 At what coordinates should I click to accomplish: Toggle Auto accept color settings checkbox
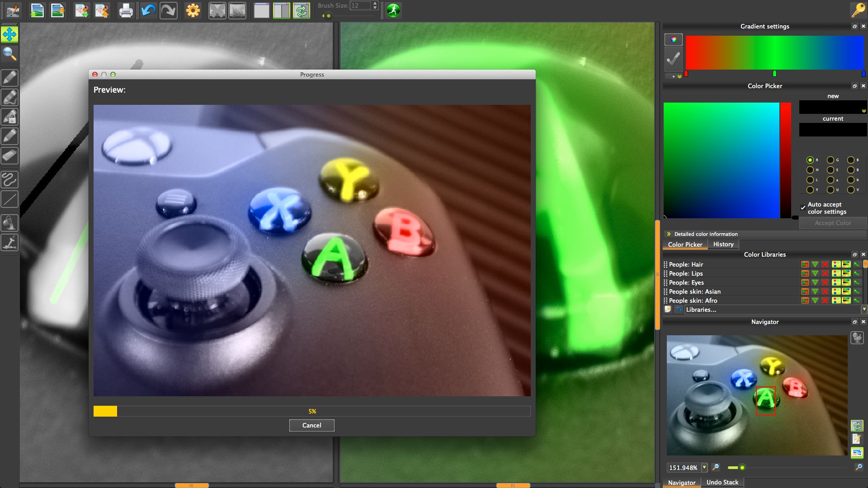pyautogui.click(x=803, y=208)
